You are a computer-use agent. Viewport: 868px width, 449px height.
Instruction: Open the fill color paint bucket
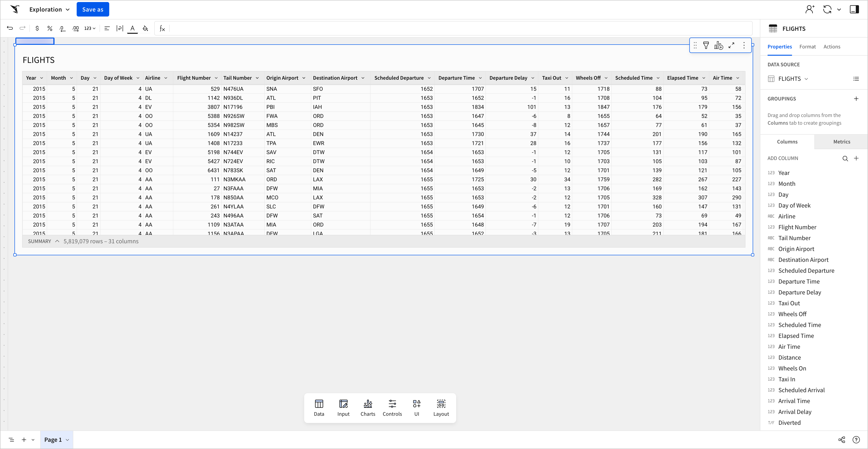pyautogui.click(x=145, y=28)
